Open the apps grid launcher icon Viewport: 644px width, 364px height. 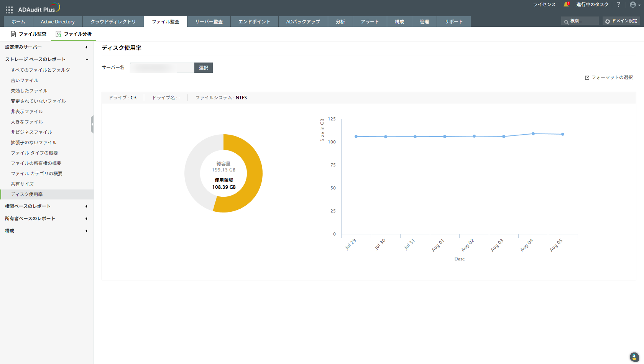(x=9, y=10)
